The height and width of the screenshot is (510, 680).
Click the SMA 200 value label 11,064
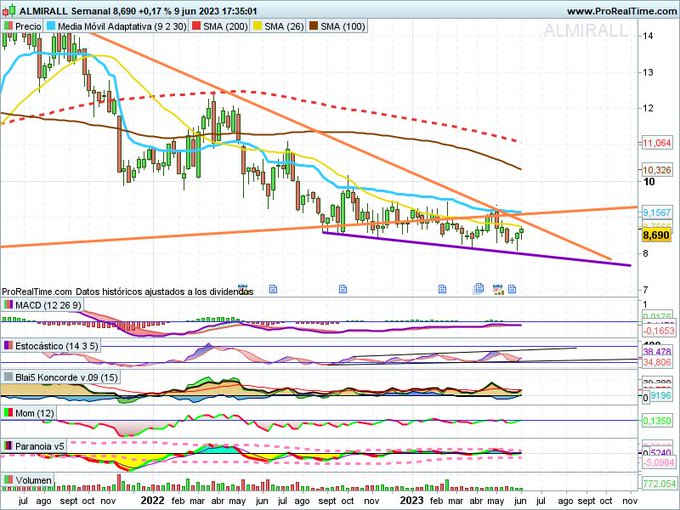point(657,142)
